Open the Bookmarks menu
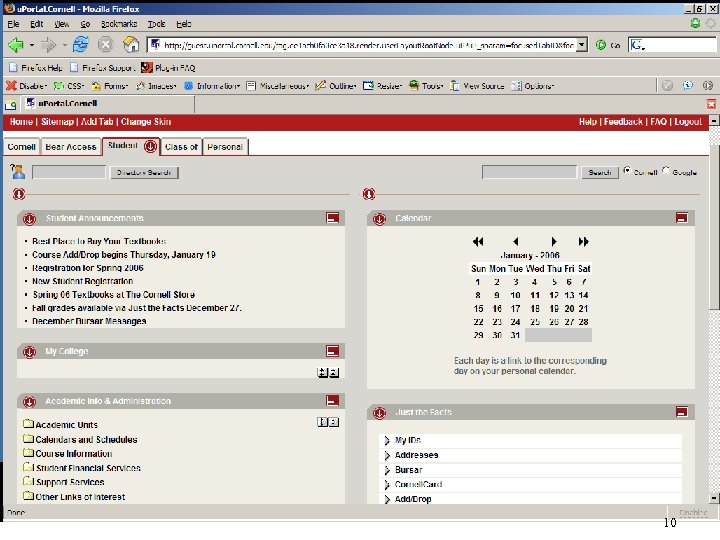720x540 pixels. click(119, 24)
